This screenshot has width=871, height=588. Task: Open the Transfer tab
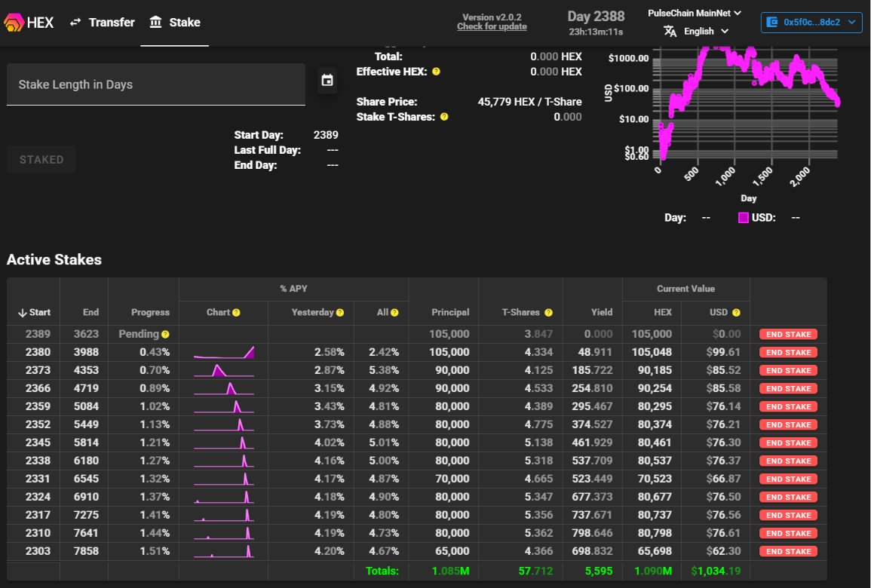click(103, 22)
